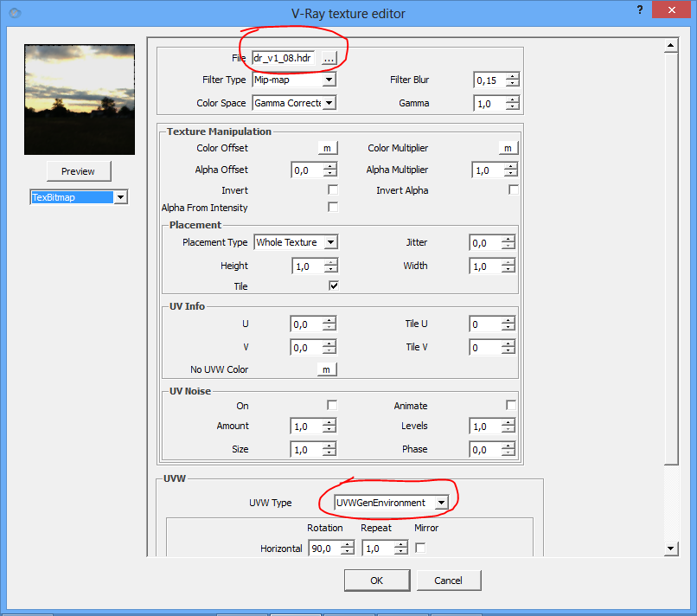
Task: Click the UV Noise Phase value field
Action: (x=485, y=450)
